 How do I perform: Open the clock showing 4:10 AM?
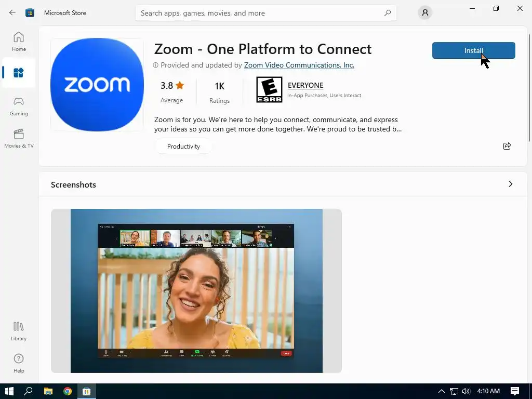tap(488, 391)
